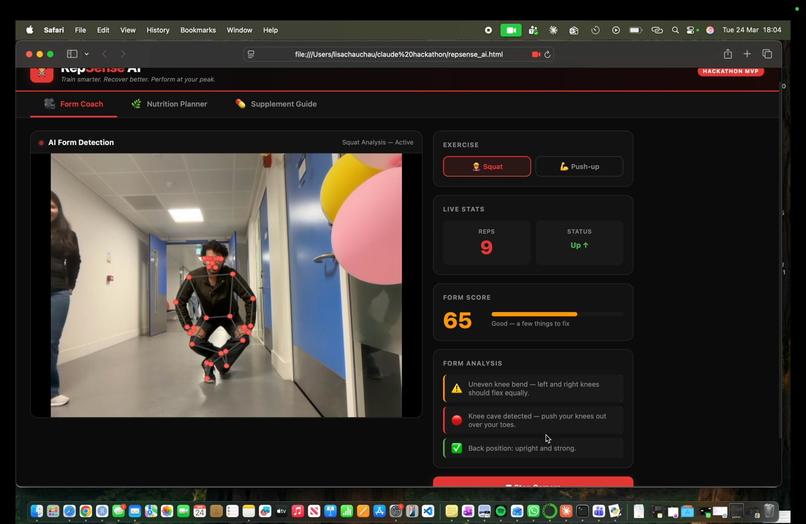Switch to the Nutrition Planner tab
Viewport: 806px width, 524px height.
[169, 104]
